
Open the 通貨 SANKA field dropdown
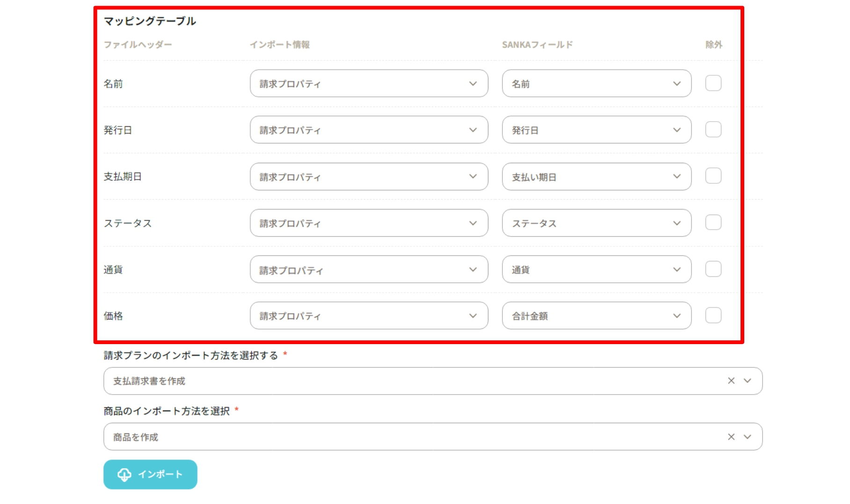[x=596, y=269]
